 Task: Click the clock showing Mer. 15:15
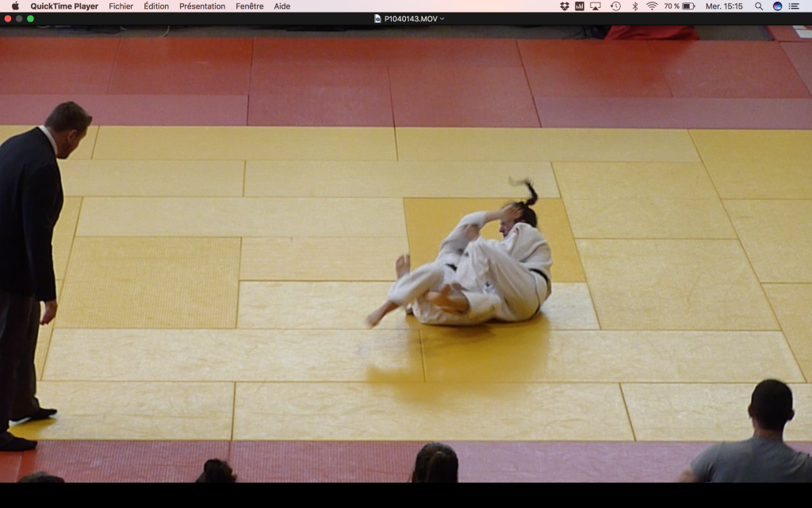click(724, 6)
